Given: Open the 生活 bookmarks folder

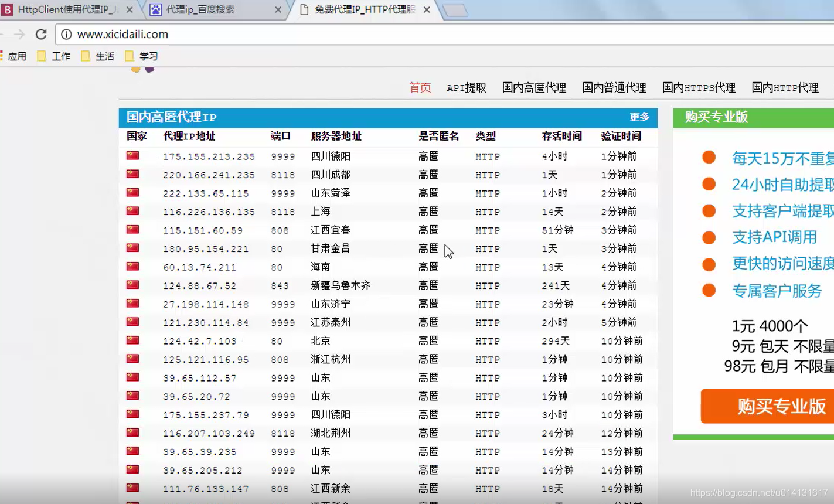Looking at the screenshot, I should 105,56.
